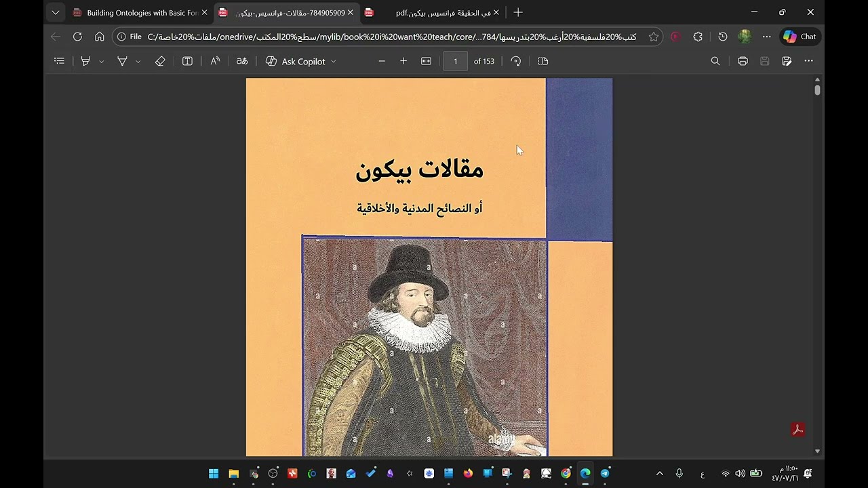The width and height of the screenshot is (868, 488).
Task: Start Read aloud for the PDF
Action: pyautogui.click(x=215, y=61)
